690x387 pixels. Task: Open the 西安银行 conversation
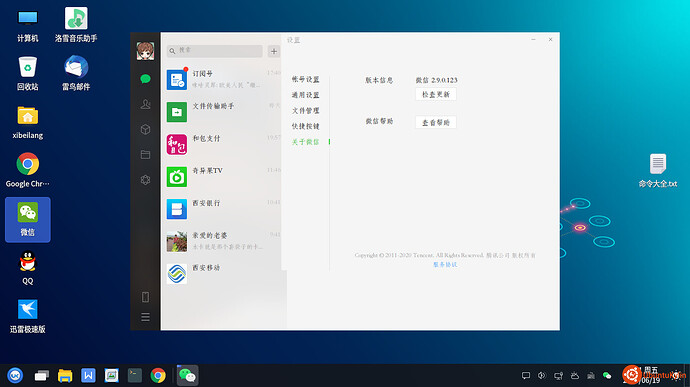click(x=224, y=209)
